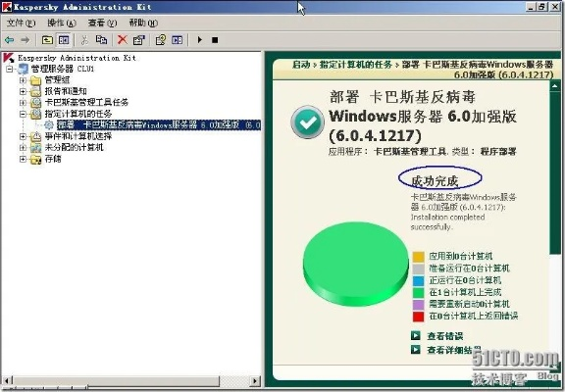Click the arrow icon beside 查看详细结果
The width and height of the screenshot is (565, 392).
416,350
